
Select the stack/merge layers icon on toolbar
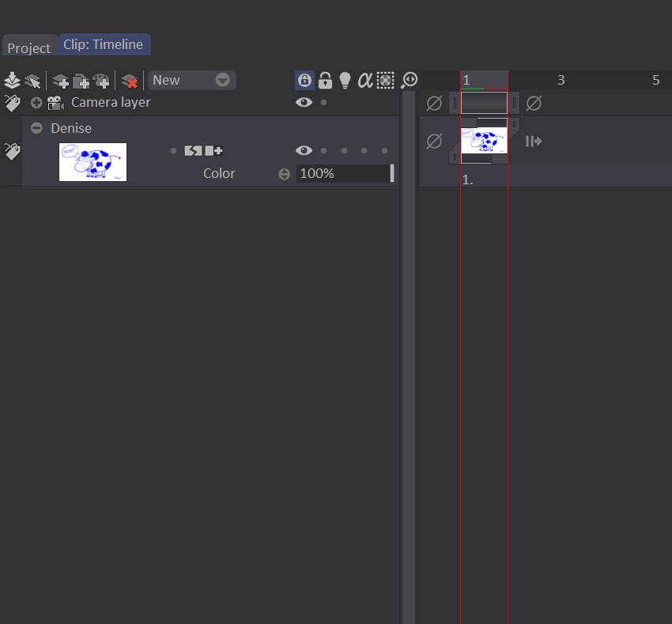coord(12,80)
